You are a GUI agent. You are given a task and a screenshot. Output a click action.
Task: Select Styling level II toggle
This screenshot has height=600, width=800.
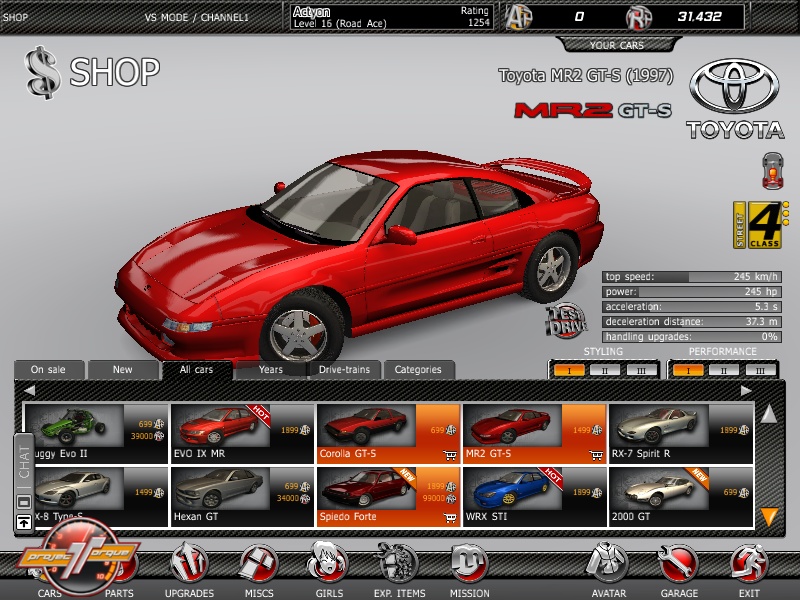(x=603, y=370)
